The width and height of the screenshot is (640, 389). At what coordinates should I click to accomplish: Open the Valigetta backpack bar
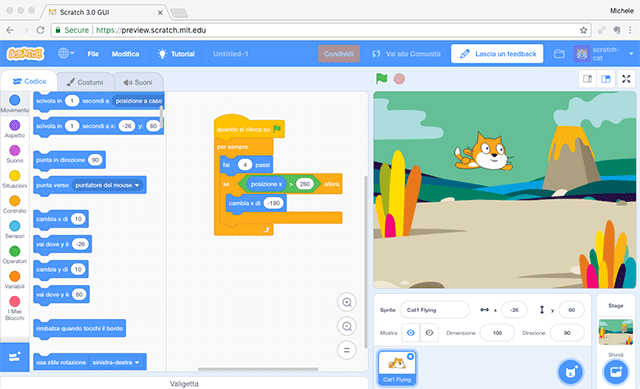[x=184, y=383]
